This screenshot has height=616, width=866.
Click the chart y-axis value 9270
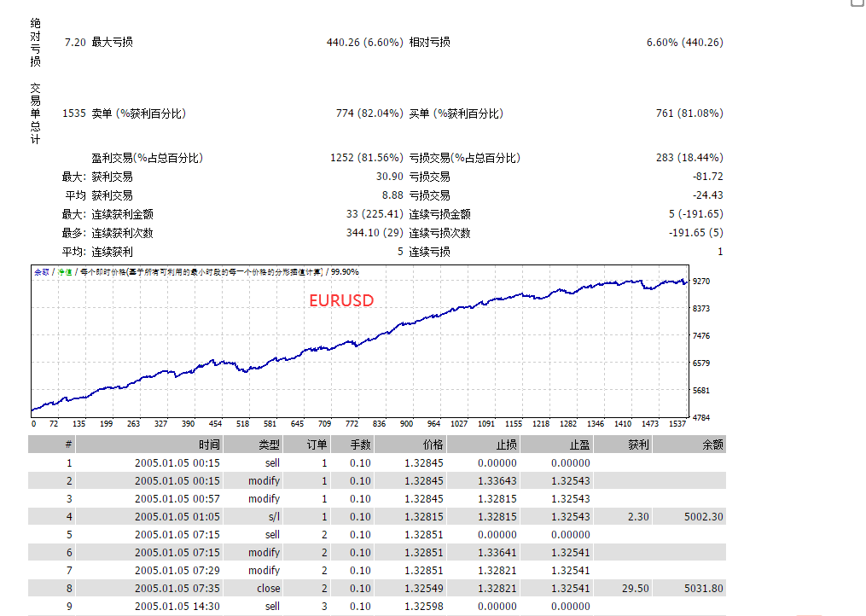(x=701, y=282)
